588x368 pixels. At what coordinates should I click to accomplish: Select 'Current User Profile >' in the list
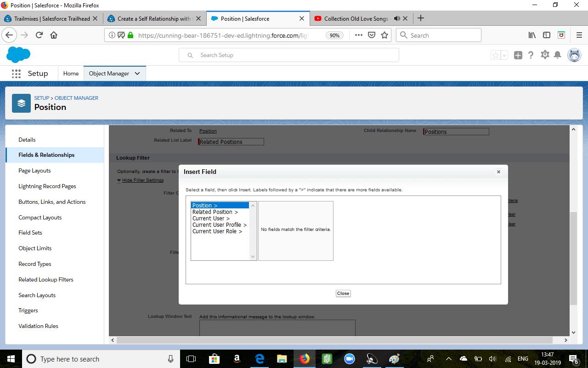(x=220, y=225)
